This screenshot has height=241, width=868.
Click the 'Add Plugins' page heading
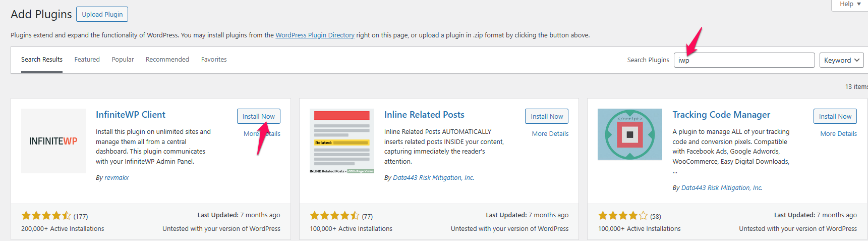[41, 14]
